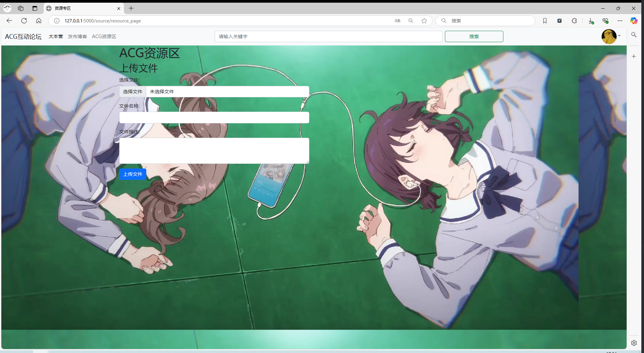The height and width of the screenshot is (353, 644).
Task: Click the 文件描述 text area
Action: pos(214,151)
